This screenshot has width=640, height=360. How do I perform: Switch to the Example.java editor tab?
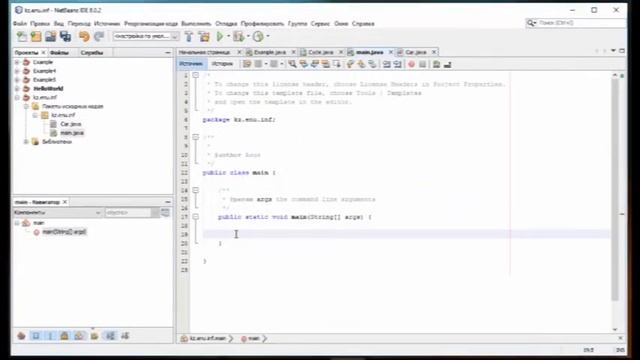[x=269, y=52]
